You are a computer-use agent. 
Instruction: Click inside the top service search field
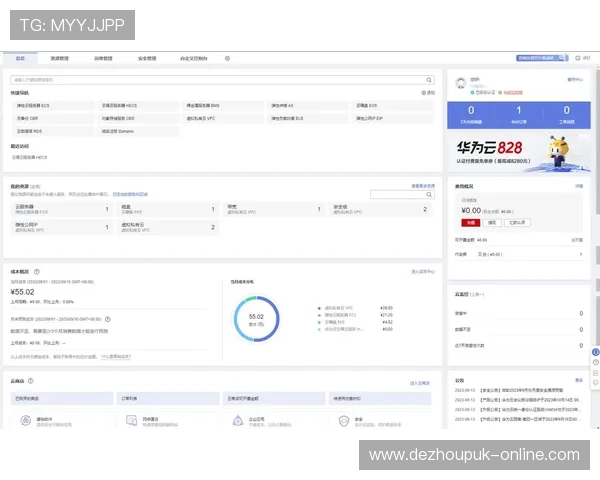200,78
